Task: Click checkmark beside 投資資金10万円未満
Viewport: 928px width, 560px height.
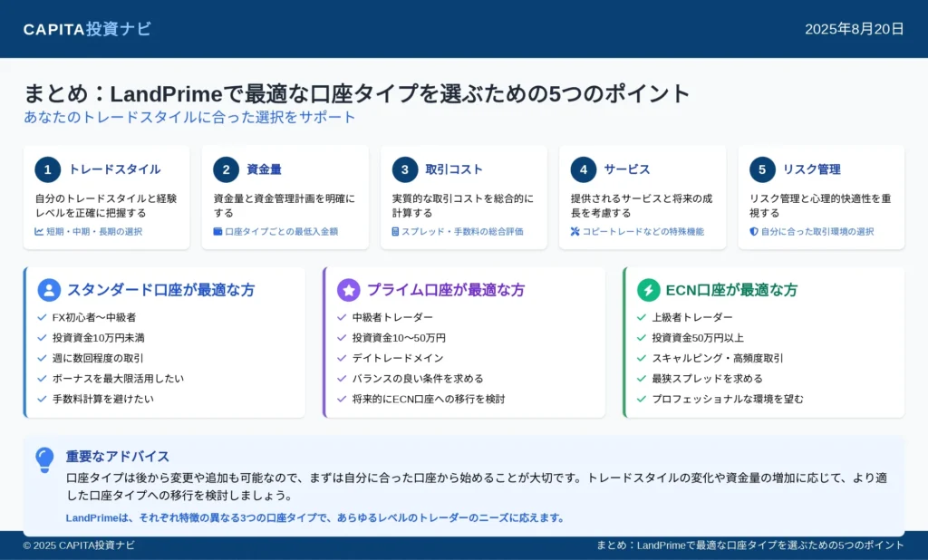Action: [x=42, y=338]
